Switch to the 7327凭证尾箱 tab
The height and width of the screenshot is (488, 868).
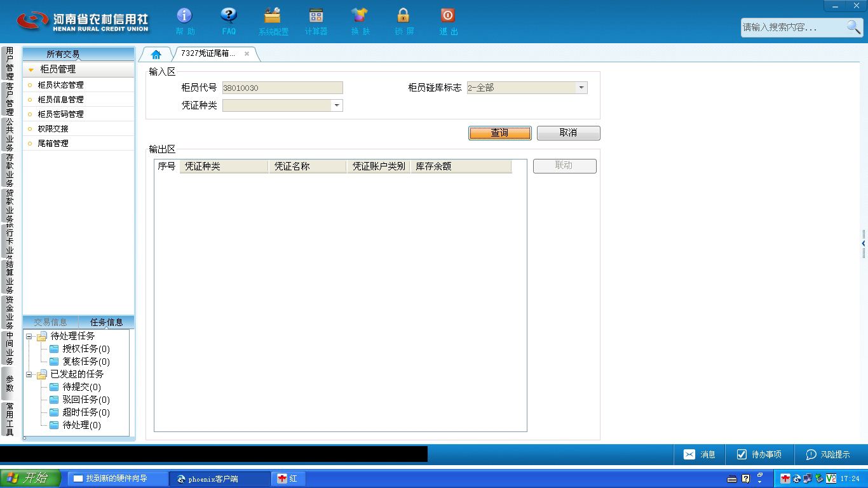click(208, 54)
